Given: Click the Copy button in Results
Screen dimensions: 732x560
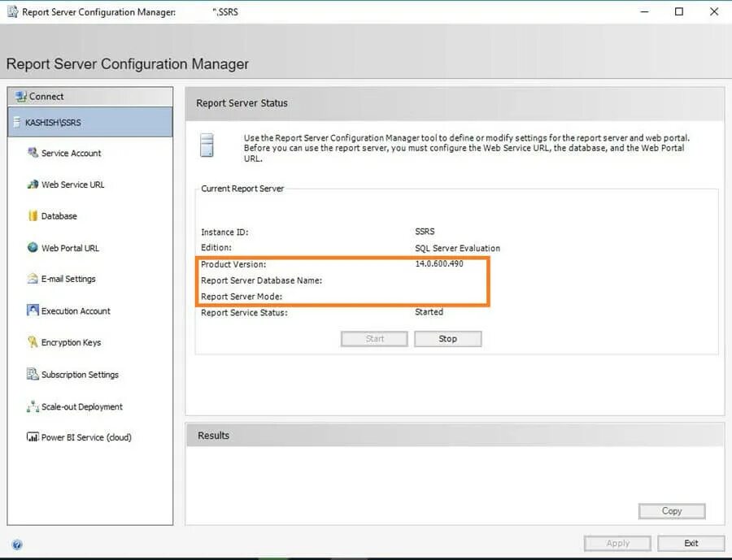Looking at the screenshot, I should [672, 511].
